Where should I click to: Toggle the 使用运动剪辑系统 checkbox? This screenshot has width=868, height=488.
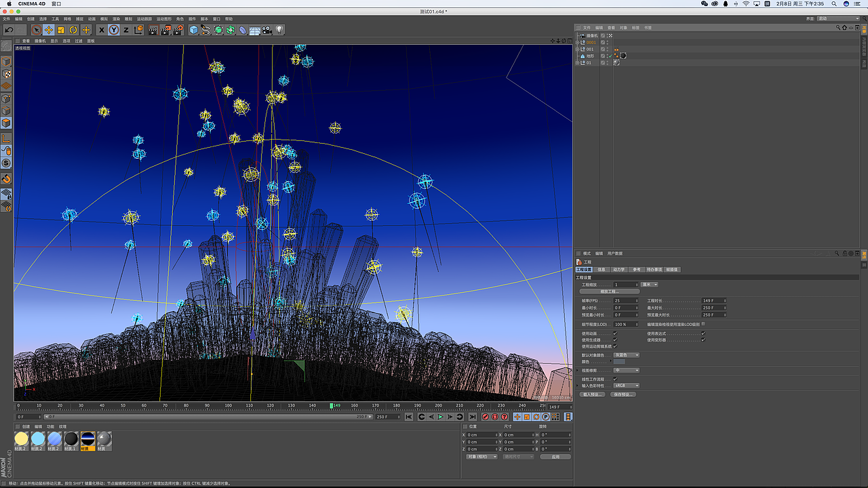click(x=615, y=346)
